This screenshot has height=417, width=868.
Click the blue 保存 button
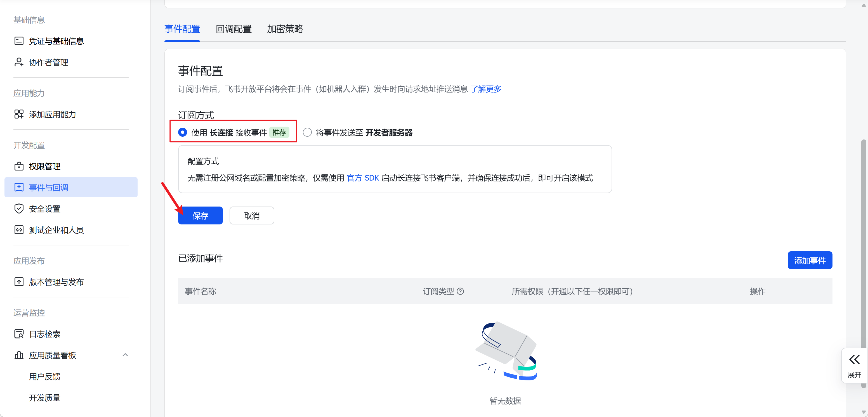pyautogui.click(x=200, y=215)
